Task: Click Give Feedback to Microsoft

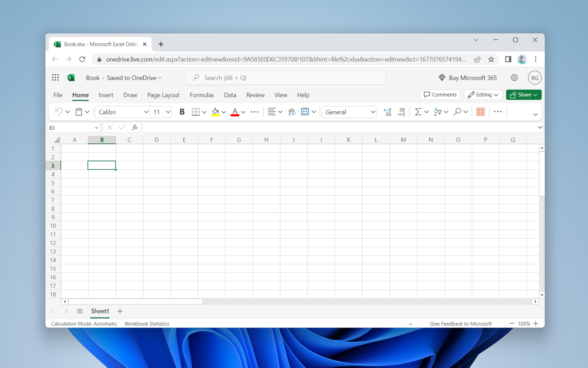Action: (461, 324)
